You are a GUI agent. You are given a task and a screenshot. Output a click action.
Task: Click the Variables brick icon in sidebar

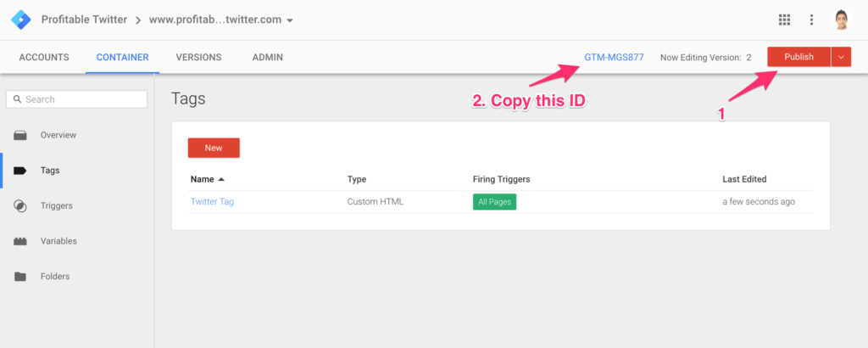point(20,242)
